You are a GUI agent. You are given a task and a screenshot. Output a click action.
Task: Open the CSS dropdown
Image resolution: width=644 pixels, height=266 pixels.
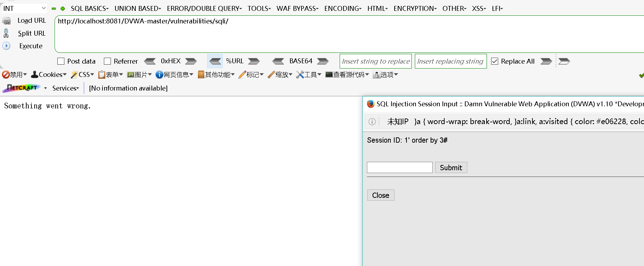tap(83, 74)
